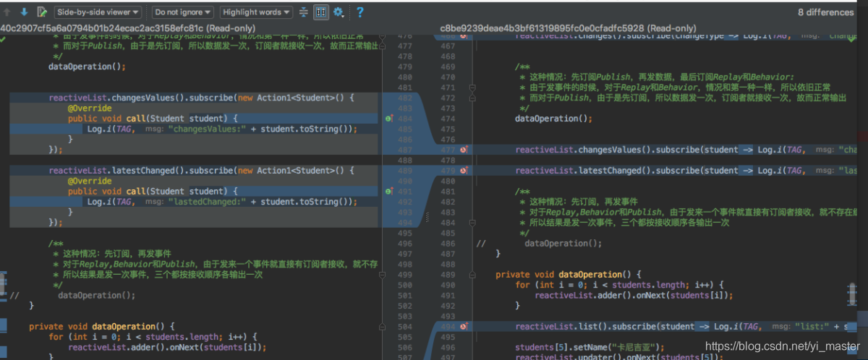Click implement-method gutter icon at line 484
The image size is (868, 360).
click(x=390, y=118)
